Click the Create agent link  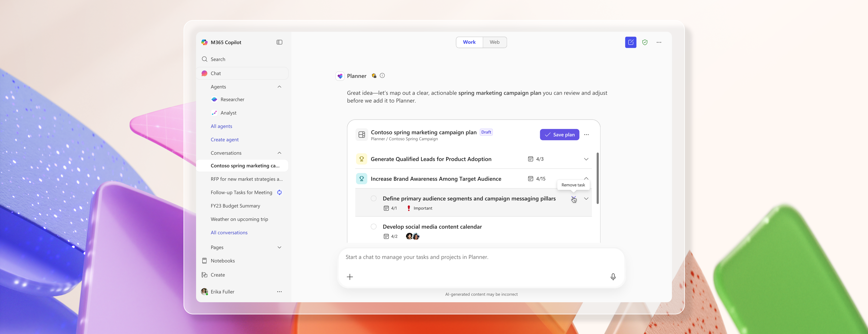224,140
